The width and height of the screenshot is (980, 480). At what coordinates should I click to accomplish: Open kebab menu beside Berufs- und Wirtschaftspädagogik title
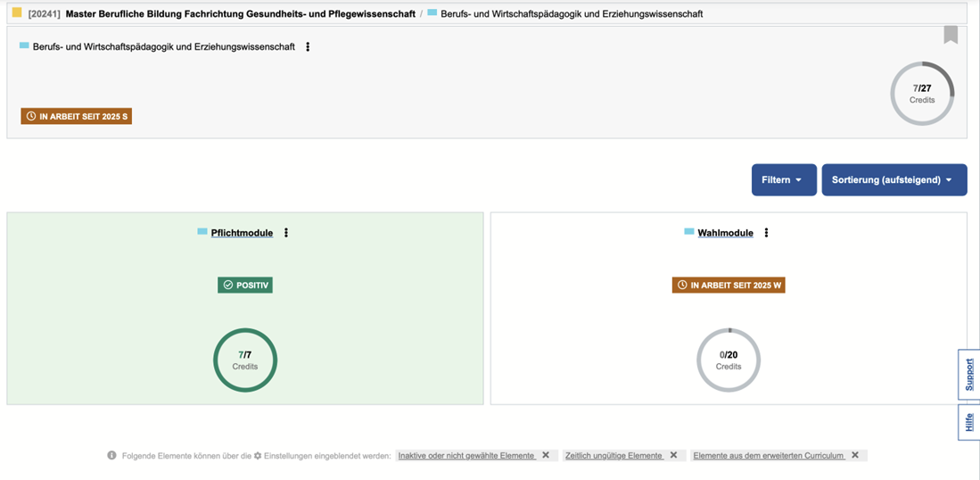click(x=308, y=47)
